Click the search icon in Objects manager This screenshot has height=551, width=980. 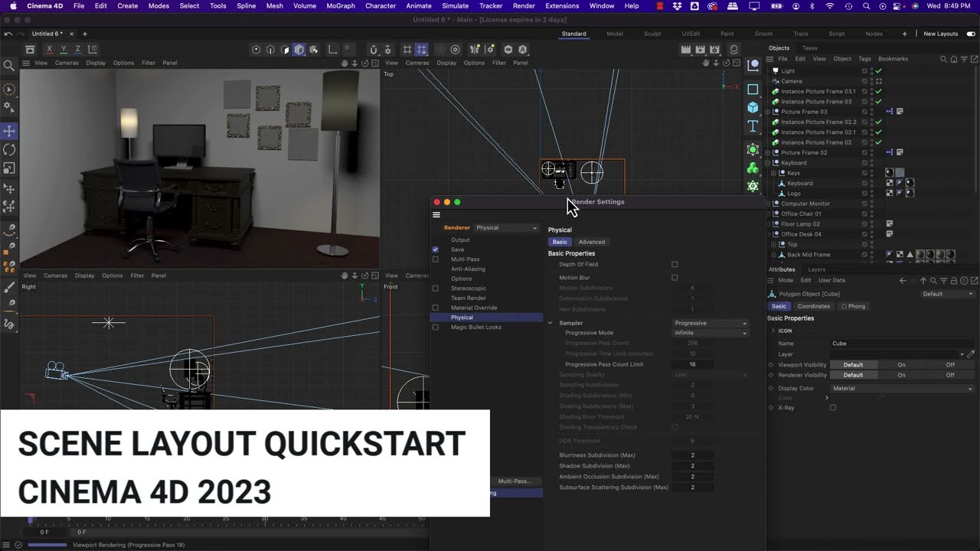(x=943, y=59)
